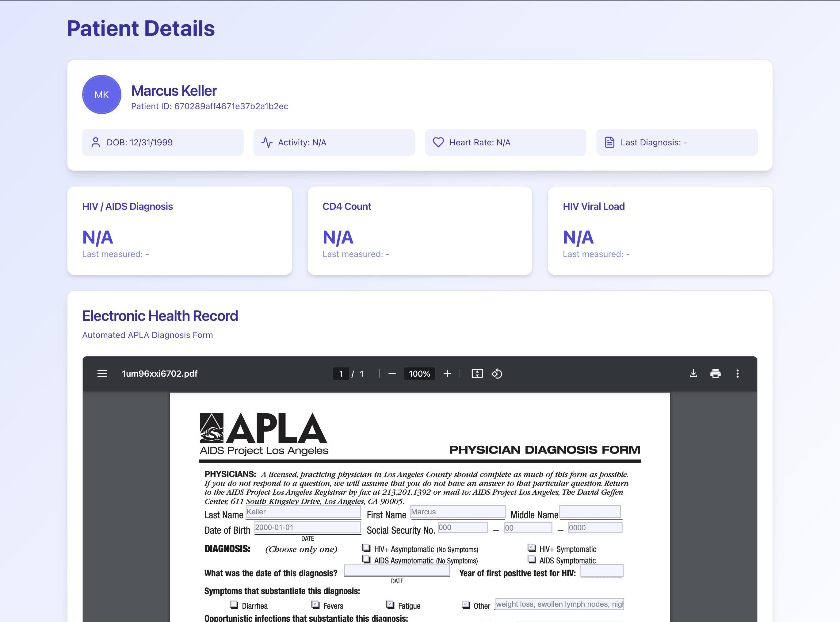
Task: Download the PDF file
Action: click(x=693, y=374)
